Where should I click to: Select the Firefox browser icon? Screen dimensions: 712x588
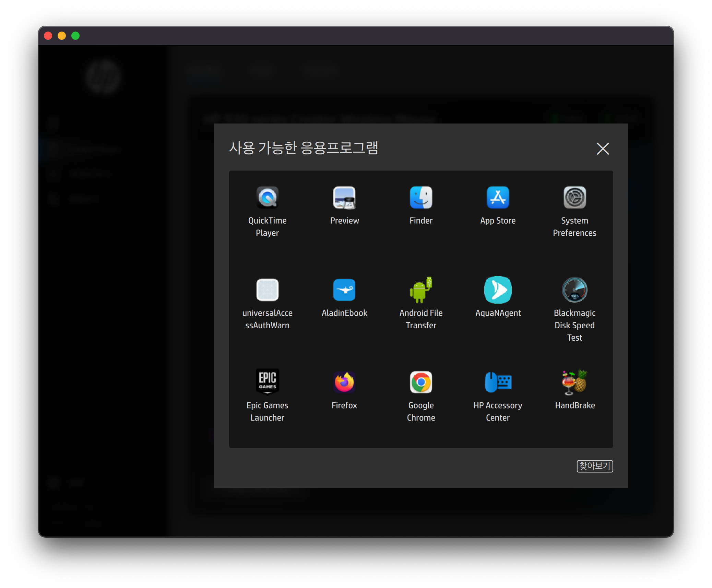[344, 382]
